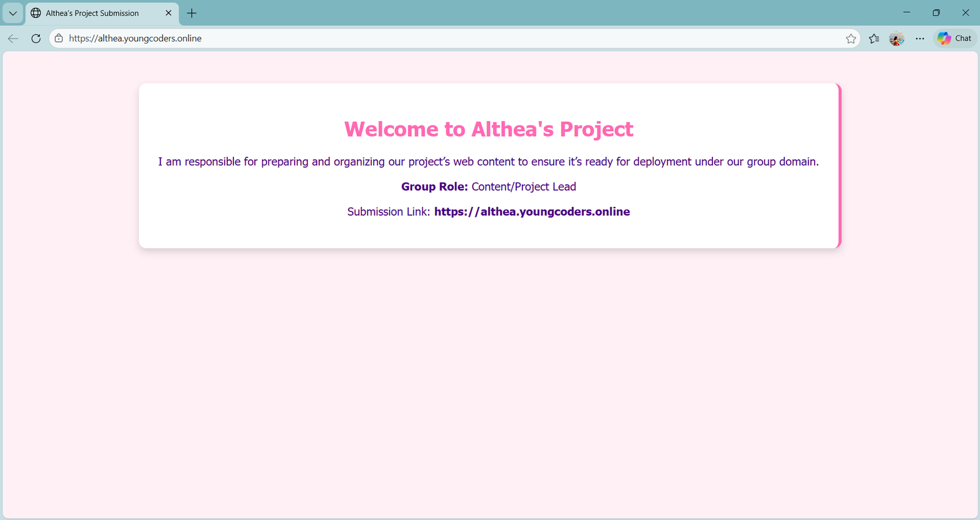Open the Favorites list icon
The height and width of the screenshot is (520, 980).
click(874, 39)
